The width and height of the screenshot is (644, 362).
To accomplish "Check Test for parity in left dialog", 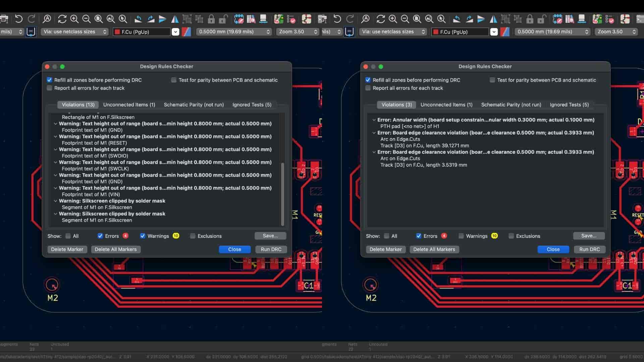I will click(x=173, y=80).
